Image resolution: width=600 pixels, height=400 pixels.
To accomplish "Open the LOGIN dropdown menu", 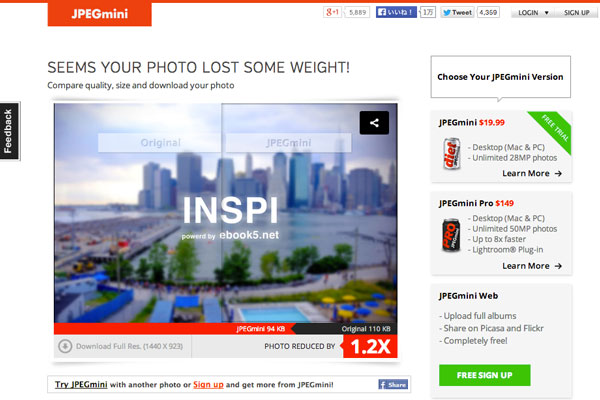I will (533, 13).
